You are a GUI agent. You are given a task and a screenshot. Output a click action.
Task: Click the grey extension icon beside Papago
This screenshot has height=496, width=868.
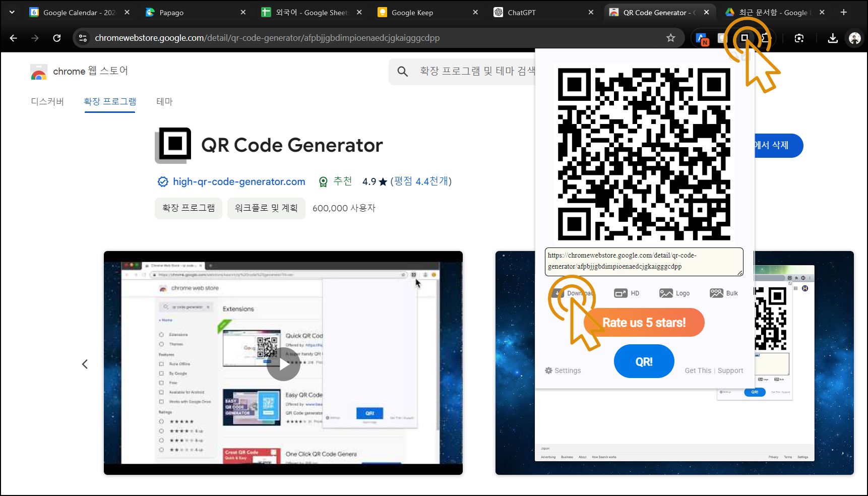[722, 38]
